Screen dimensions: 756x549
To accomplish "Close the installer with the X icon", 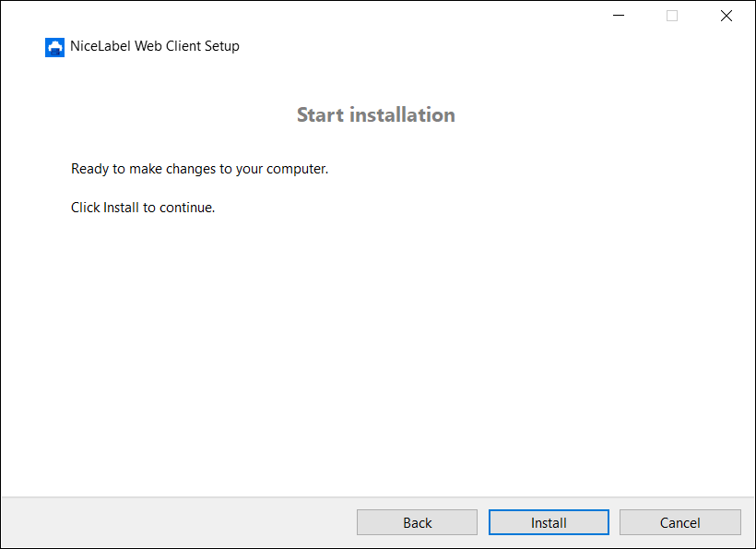I will pyautogui.click(x=726, y=16).
